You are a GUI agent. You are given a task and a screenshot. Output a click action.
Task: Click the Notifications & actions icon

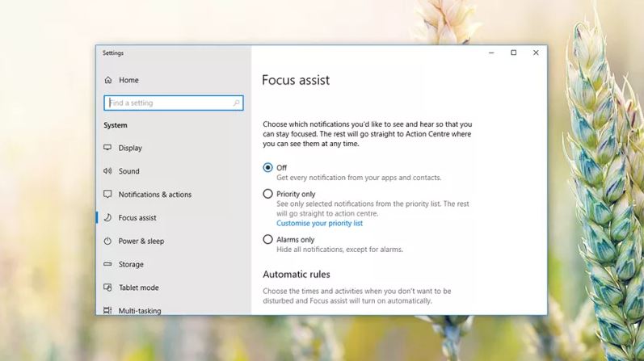pos(107,195)
